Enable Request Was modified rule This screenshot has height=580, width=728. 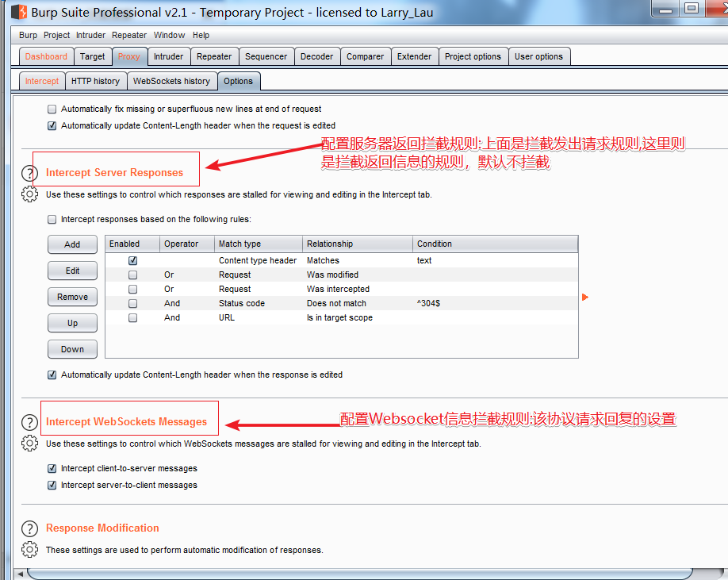[132, 275]
